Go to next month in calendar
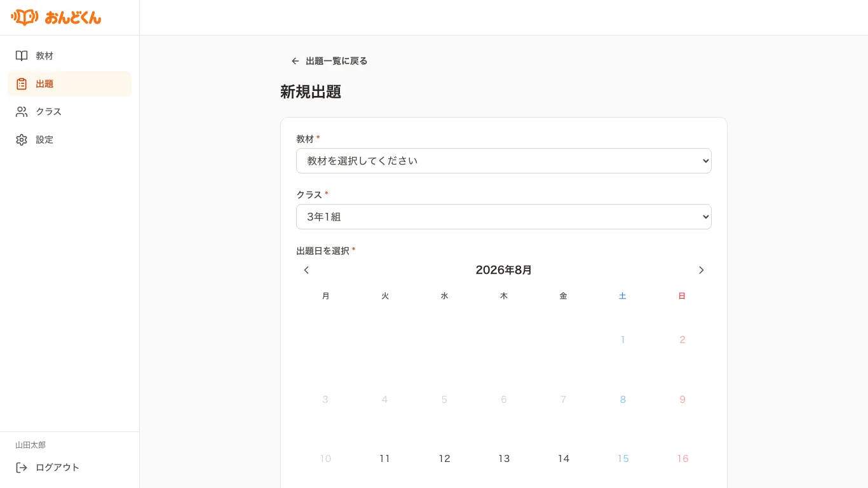This screenshot has width=868, height=488. point(702,270)
